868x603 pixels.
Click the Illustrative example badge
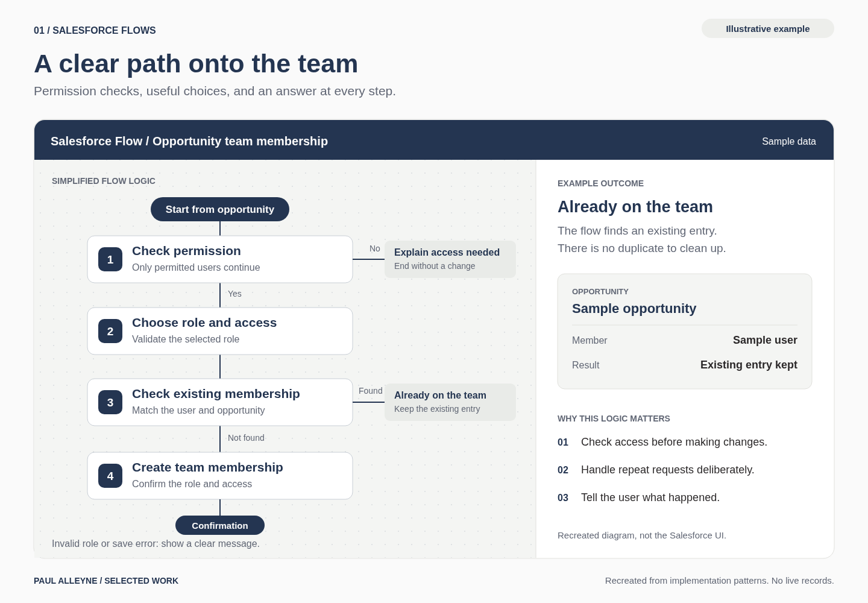click(768, 28)
